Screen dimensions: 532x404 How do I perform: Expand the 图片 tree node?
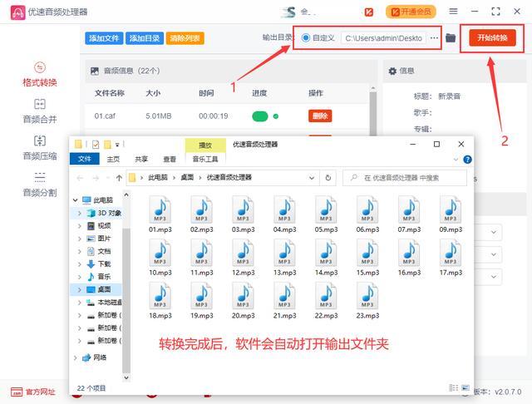click(80, 239)
